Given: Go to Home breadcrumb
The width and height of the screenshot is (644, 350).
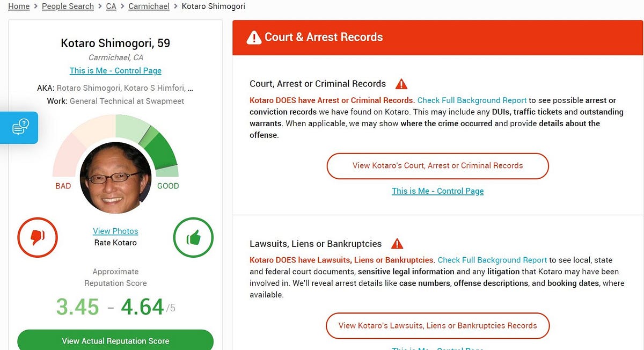Looking at the screenshot, I should coord(19,6).
